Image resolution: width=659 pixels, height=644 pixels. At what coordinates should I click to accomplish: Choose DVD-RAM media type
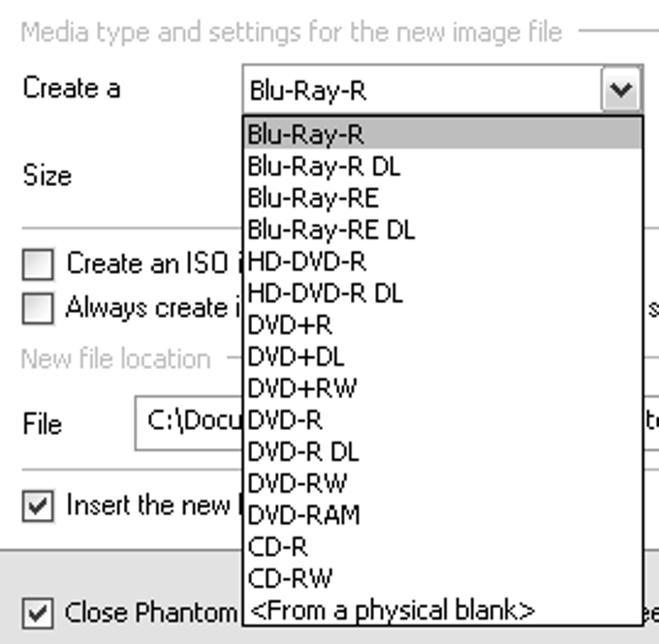point(443,515)
